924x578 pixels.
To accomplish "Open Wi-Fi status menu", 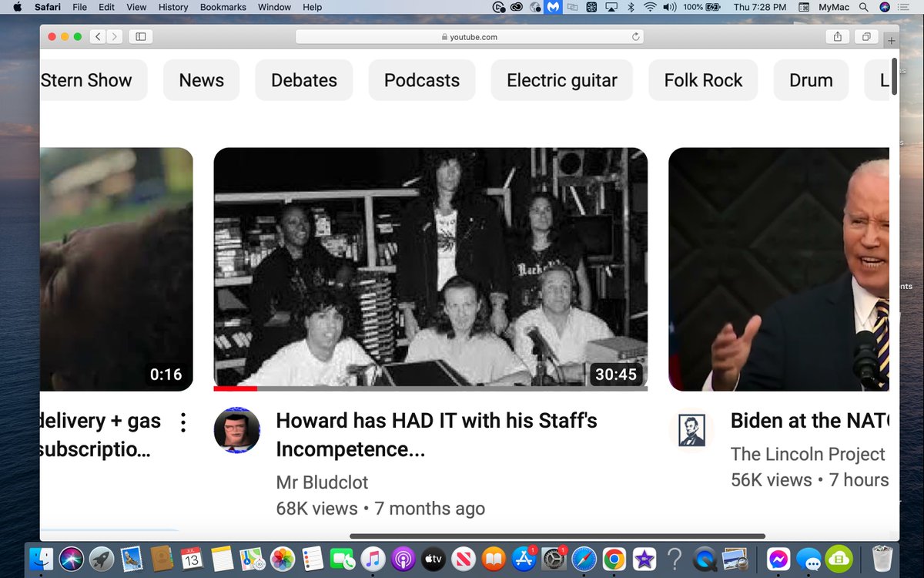I will tap(650, 7).
